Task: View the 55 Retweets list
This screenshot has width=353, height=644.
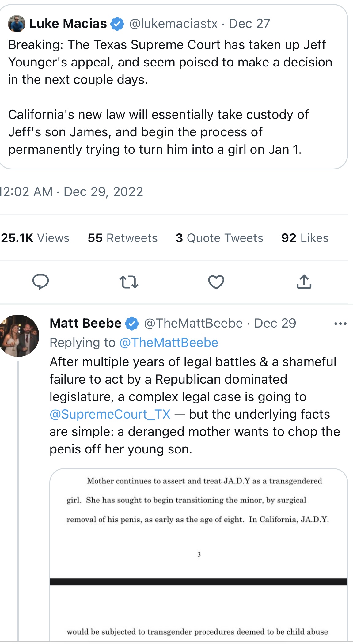Action: (x=123, y=238)
